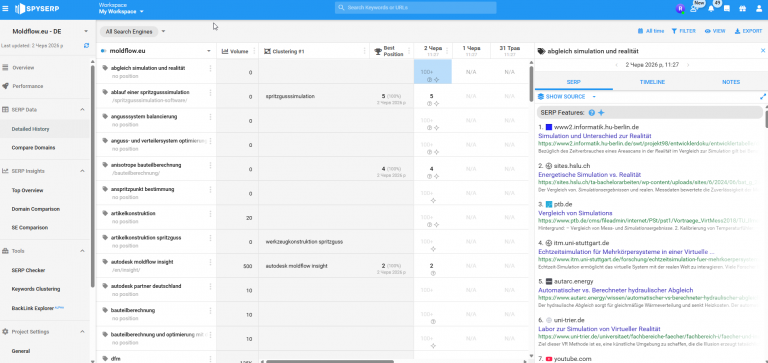Open the invite user icon marked New
This screenshot has height=363, width=768.
695,8
